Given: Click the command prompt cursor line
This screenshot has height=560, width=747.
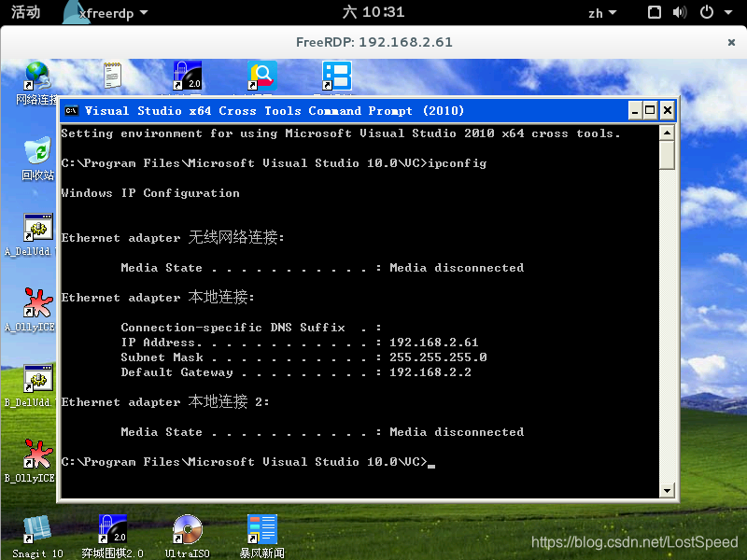Looking at the screenshot, I should [x=248, y=462].
